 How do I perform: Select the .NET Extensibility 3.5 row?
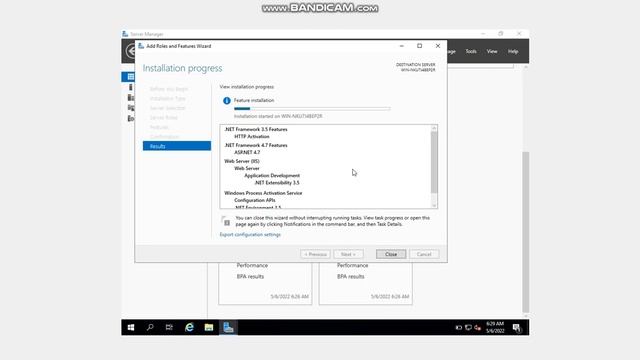277,183
